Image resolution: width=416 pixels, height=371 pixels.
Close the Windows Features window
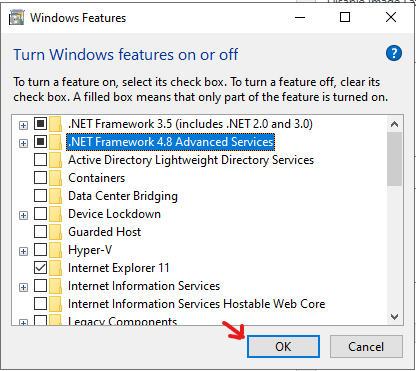click(x=391, y=17)
